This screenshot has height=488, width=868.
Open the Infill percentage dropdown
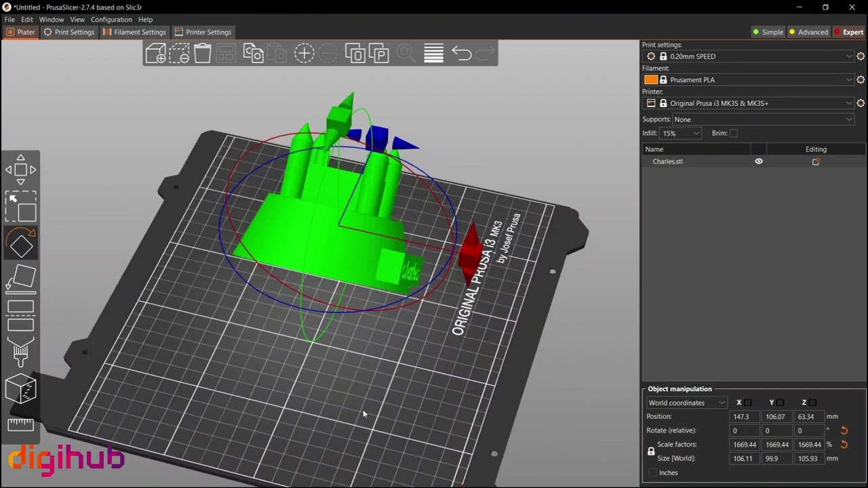coord(681,134)
